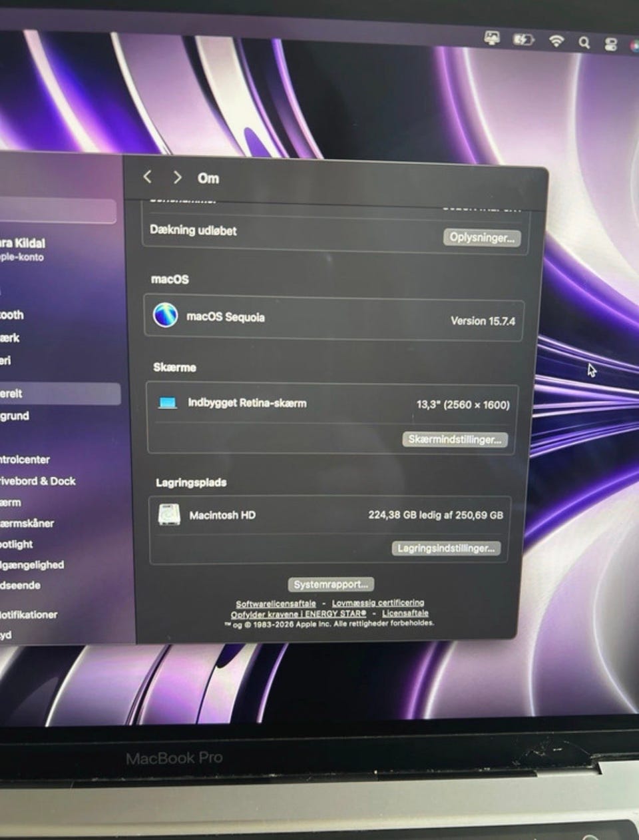Click the macOS Sequoia logo icon

[165, 314]
